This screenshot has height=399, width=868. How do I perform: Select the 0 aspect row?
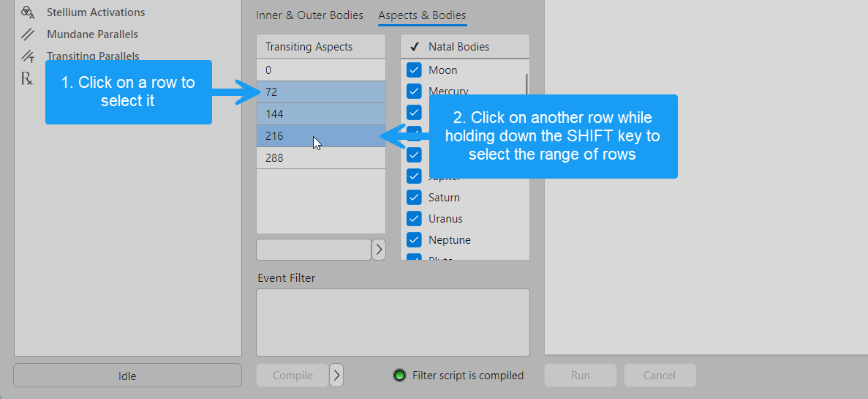321,70
